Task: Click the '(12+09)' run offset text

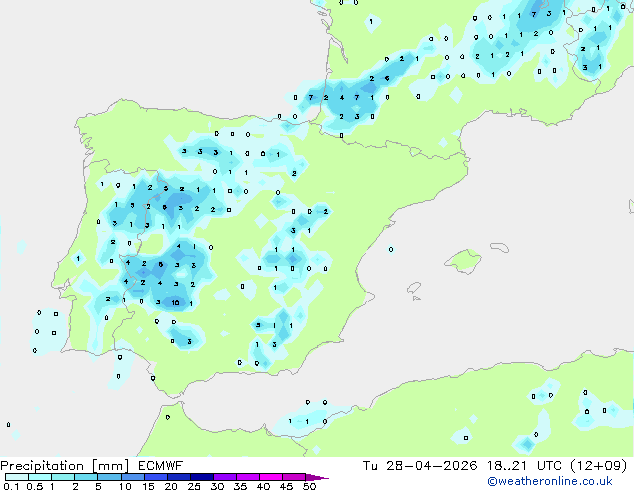Action: pyautogui.click(x=599, y=466)
